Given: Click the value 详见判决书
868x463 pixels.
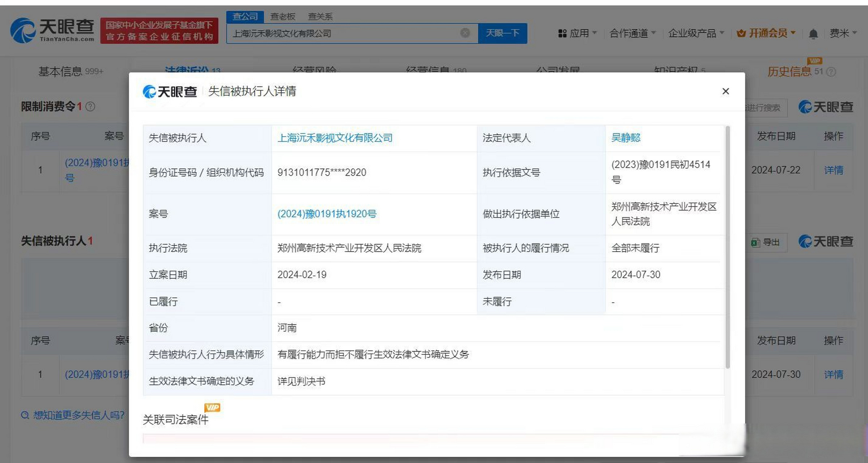Looking at the screenshot, I should 301,382.
